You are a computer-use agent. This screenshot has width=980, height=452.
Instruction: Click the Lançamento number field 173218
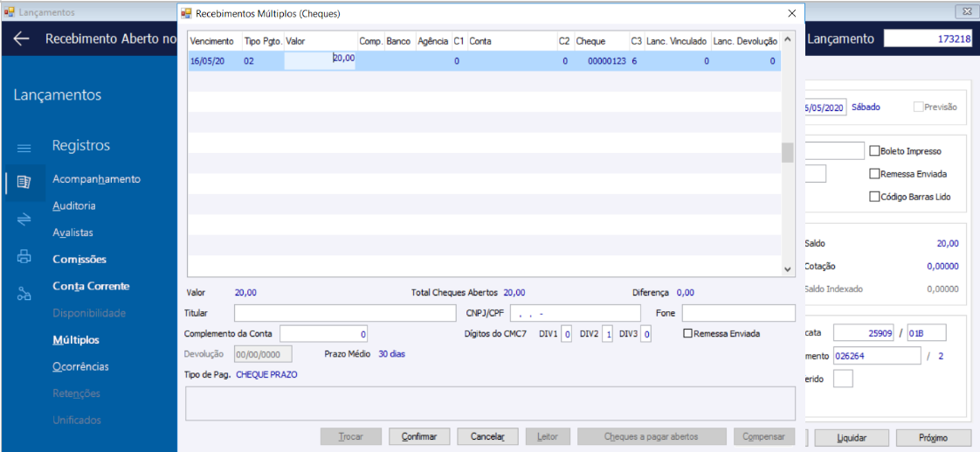928,38
